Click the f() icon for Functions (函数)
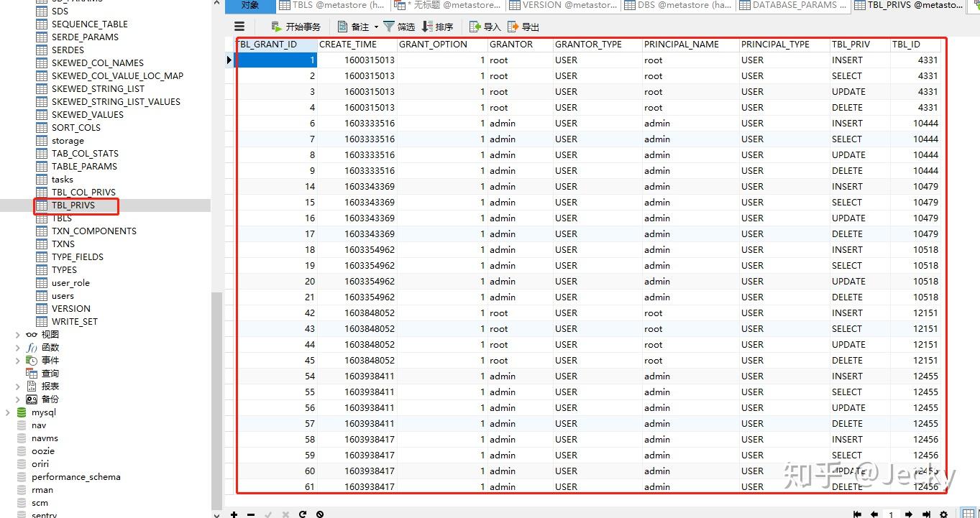Screen dimensions: 980x518 click(31, 347)
